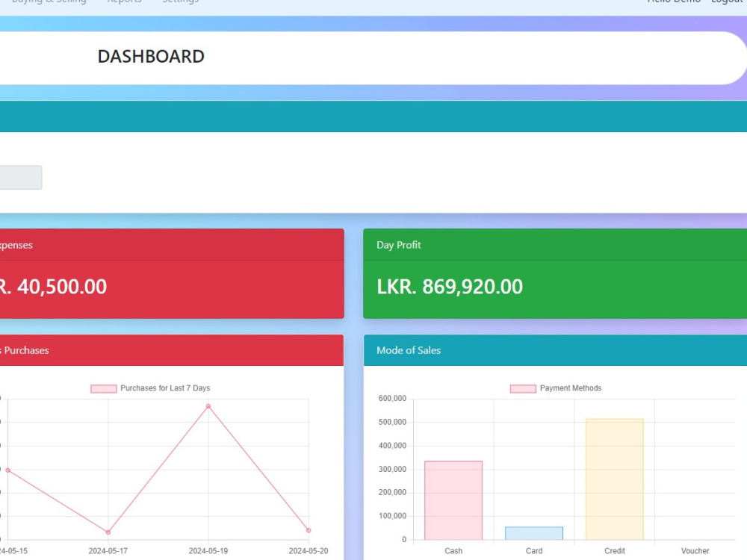Image resolution: width=747 pixels, height=560 pixels.
Task: Click the 600,000 y-axis label
Action: pos(393,399)
